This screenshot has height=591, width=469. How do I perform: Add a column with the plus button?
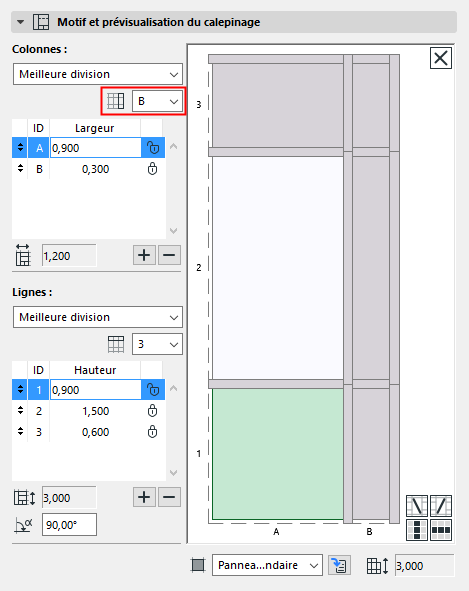pyautogui.click(x=144, y=255)
